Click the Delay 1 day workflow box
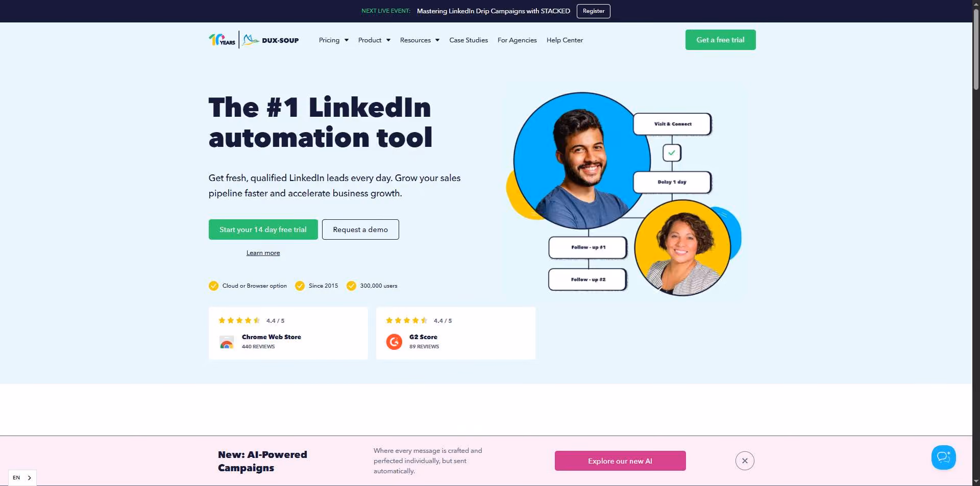 [672, 182]
